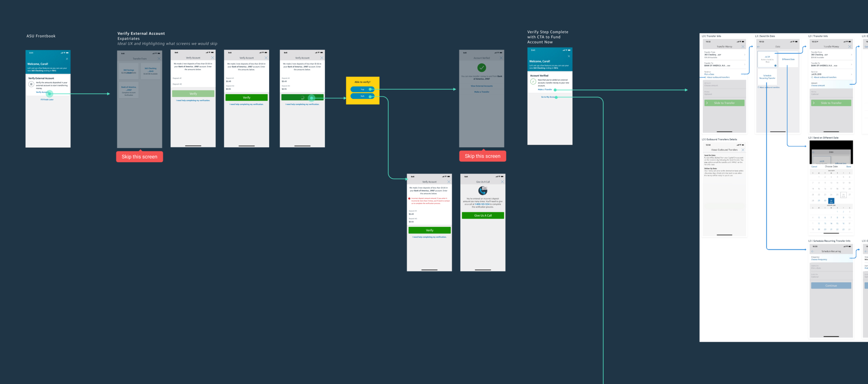868x384 pixels.
Task: Select outlined date 26 in Choose Date calendar
Action: point(843,195)
